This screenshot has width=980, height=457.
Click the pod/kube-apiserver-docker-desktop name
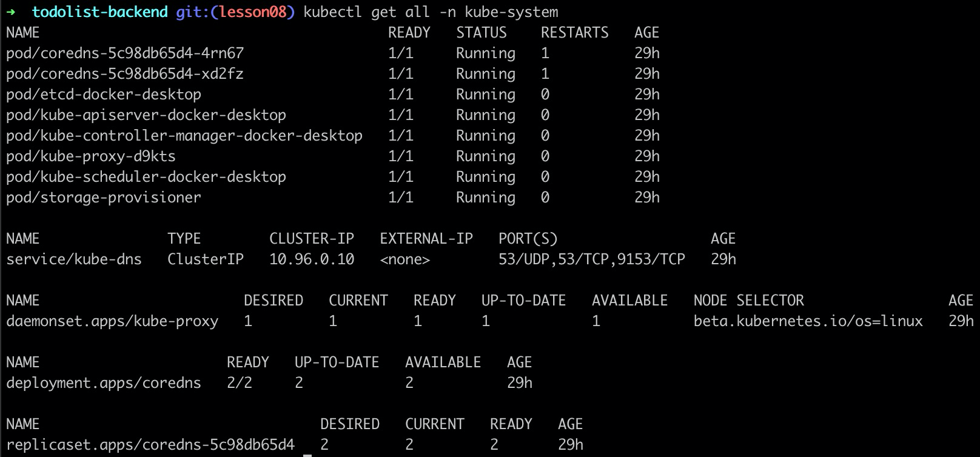(x=146, y=115)
